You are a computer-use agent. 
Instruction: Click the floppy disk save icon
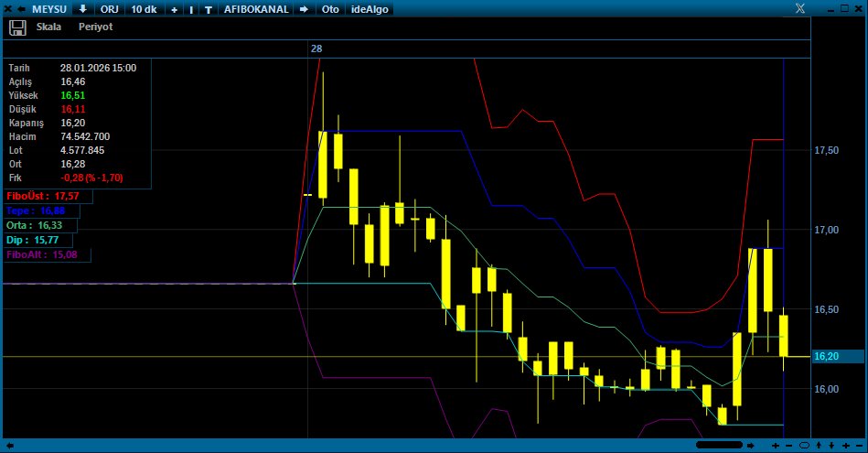point(17,27)
